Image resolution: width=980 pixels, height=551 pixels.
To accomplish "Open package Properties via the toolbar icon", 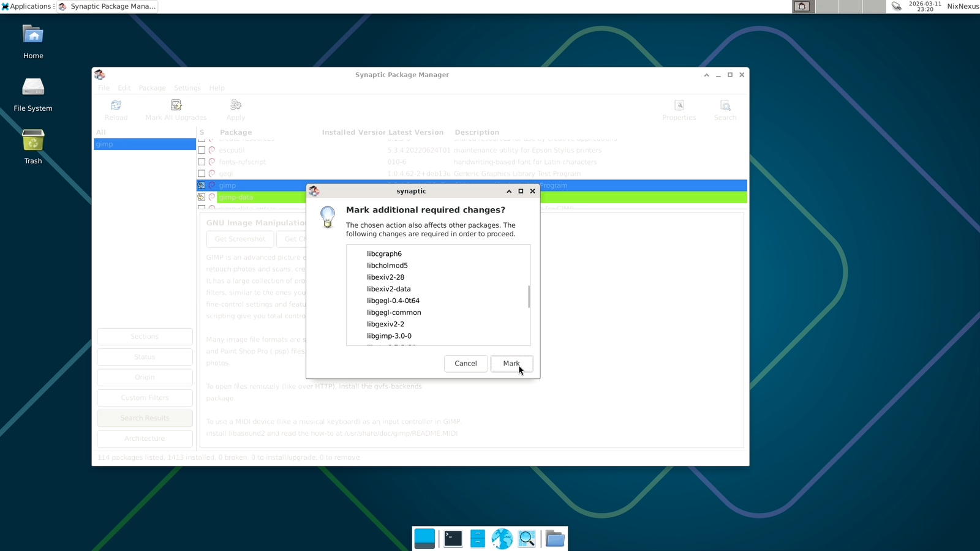I will click(x=679, y=105).
